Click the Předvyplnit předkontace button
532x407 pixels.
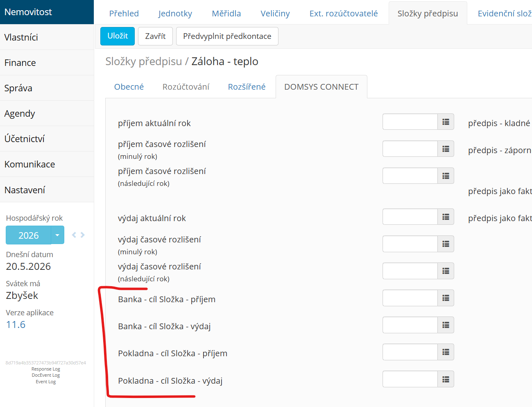pos(227,36)
